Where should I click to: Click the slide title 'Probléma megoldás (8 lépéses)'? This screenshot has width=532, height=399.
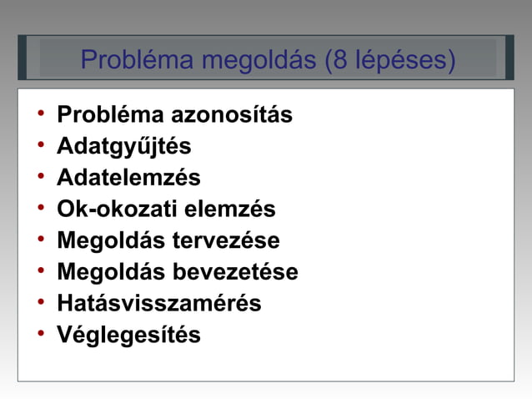click(x=268, y=60)
